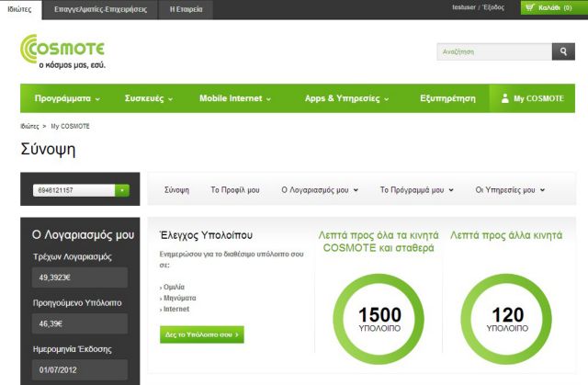Click the search magnifier button
This screenshot has width=588, height=385.
click(563, 51)
